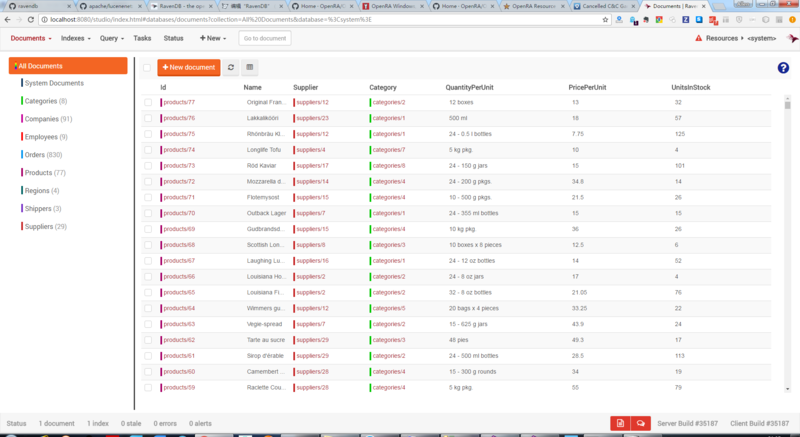Click the Go to document input field
Image resolution: width=800 pixels, height=437 pixels.
point(264,38)
